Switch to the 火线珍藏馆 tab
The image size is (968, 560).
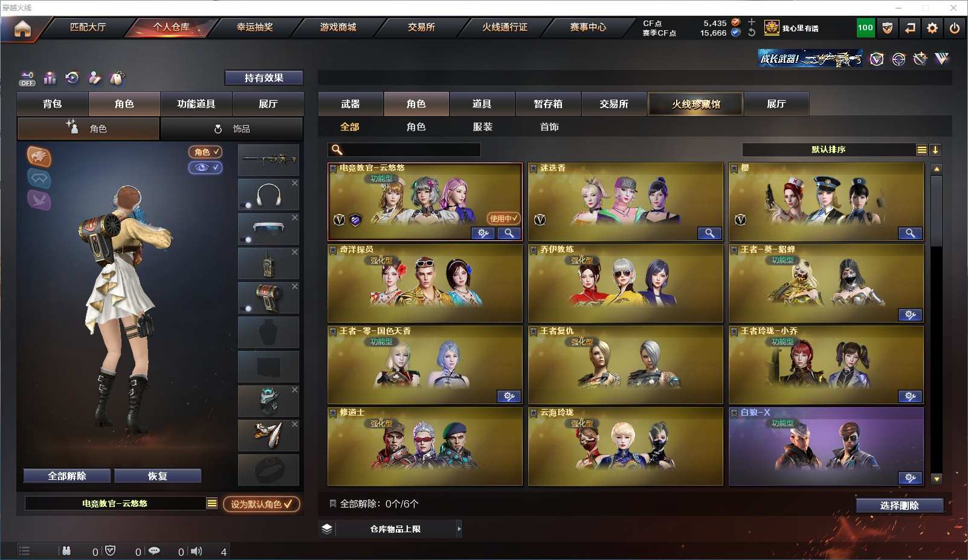click(695, 104)
